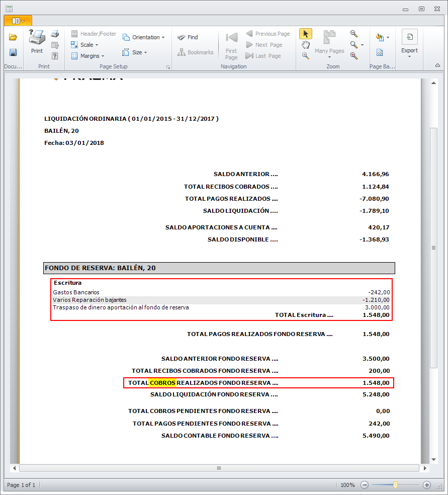
Task: Click the Page Color paint bucket icon
Action: click(x=380, y=37)
